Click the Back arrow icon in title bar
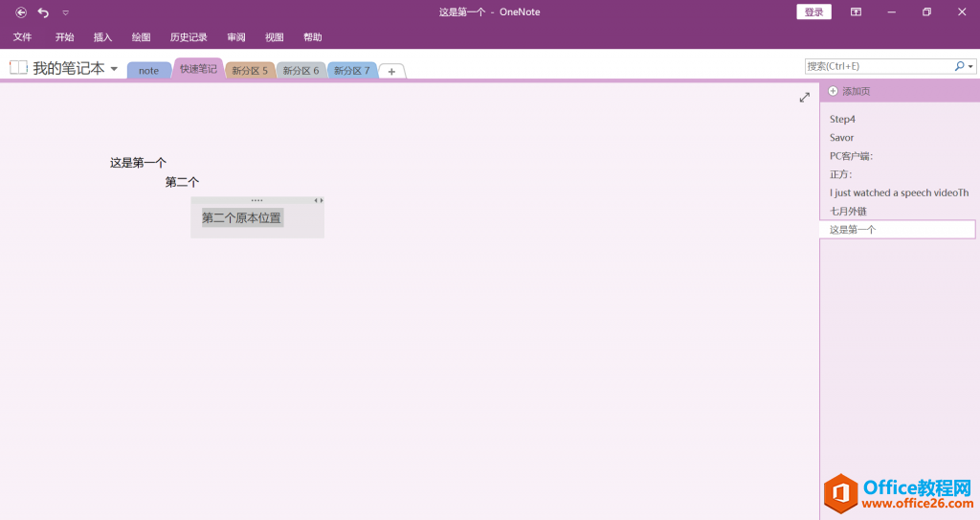The width and height of the screenshot is (980, 520). (x=21, y=12)
